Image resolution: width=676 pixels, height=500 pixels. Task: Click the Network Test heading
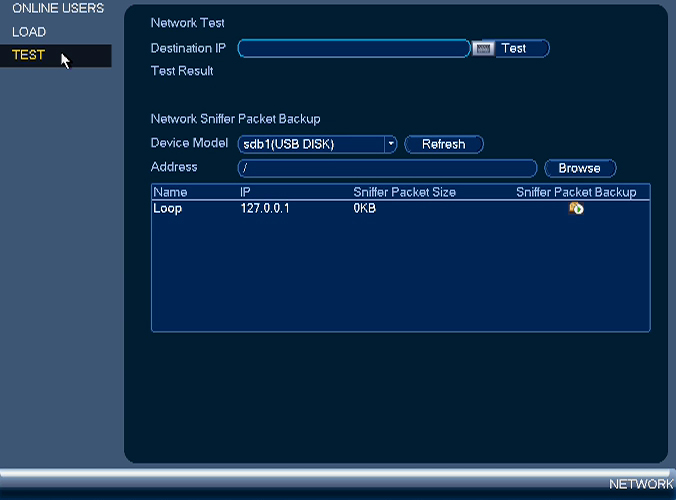click(x=188, y=23)
